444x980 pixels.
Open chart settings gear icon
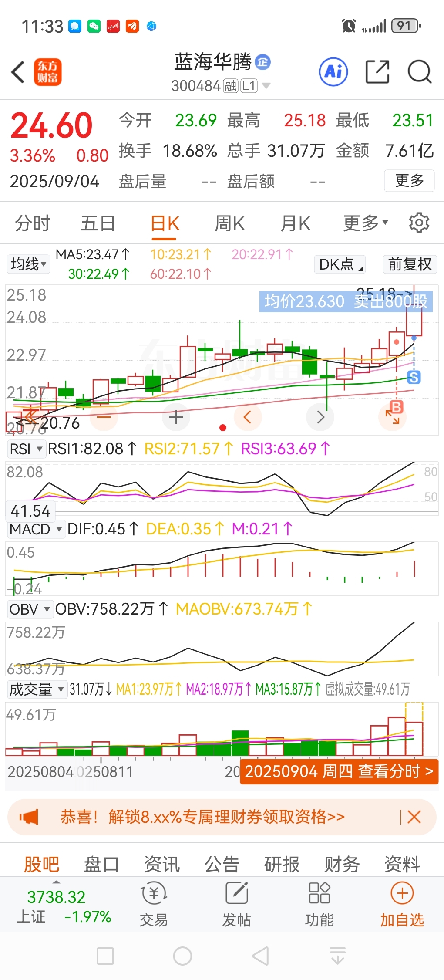click(x=419, y=223)
